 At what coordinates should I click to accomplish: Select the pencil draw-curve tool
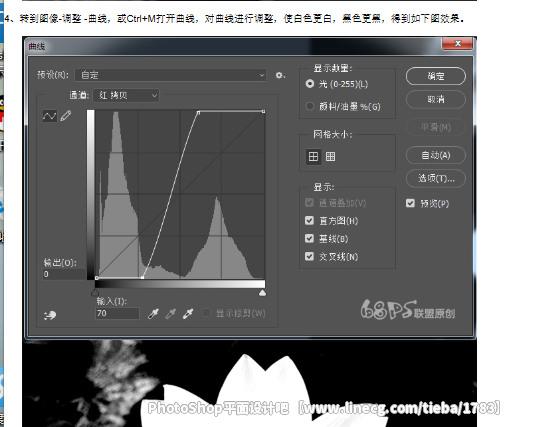[x=66, y=116]
